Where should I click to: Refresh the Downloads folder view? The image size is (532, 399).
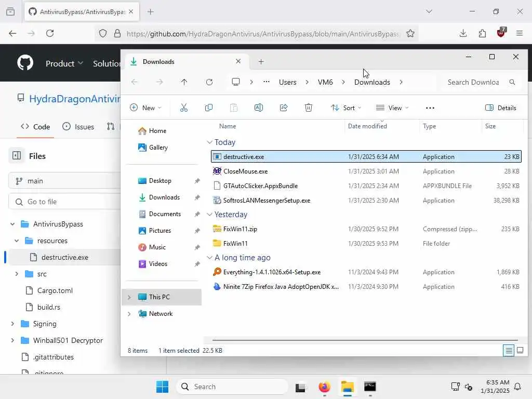209,82
